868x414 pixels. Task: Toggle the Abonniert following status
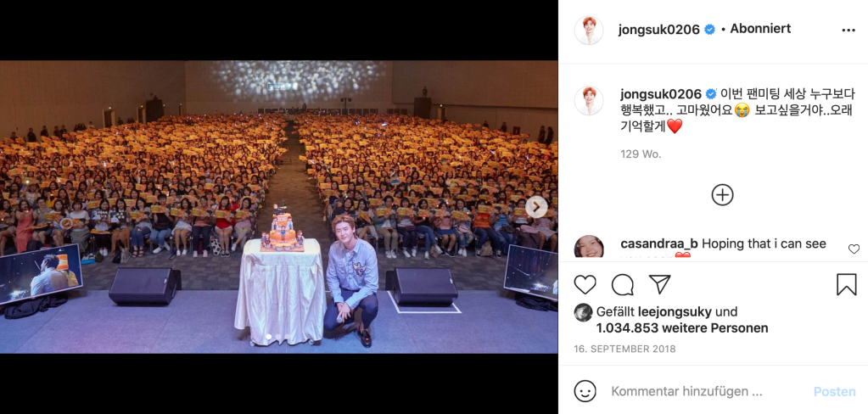click(760, 29)
